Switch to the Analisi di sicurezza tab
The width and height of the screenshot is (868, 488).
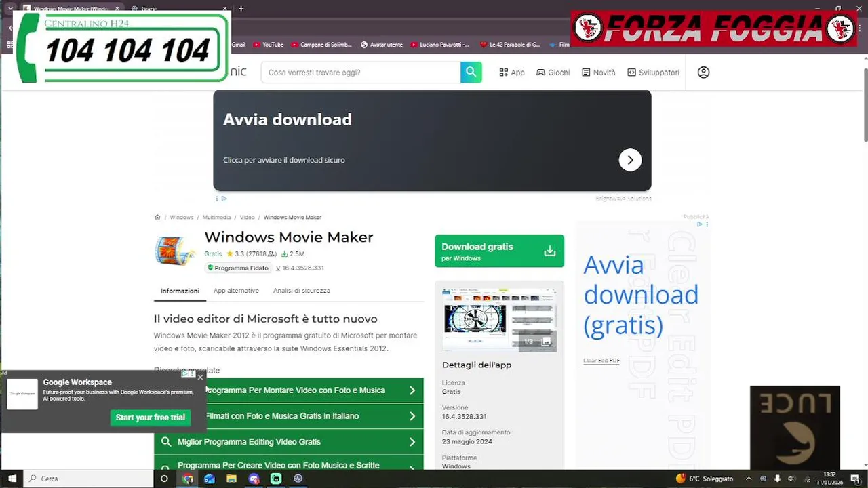[302, 291]
